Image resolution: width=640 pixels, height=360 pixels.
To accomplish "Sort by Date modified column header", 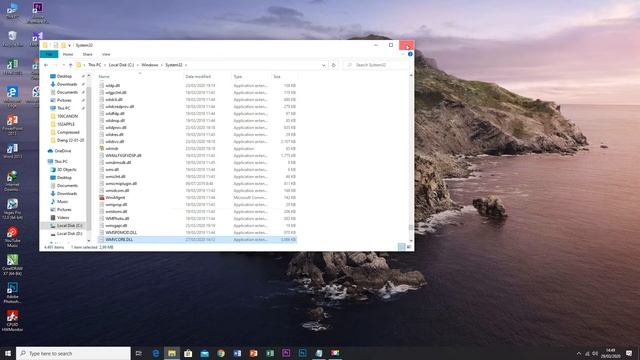I will pos(207,77).
